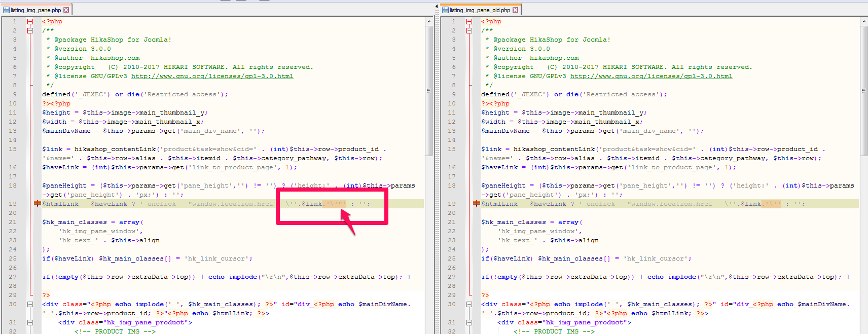Collapse the div fold on line 30, left pane
868x334 pixels.
(x=30, y=304)
